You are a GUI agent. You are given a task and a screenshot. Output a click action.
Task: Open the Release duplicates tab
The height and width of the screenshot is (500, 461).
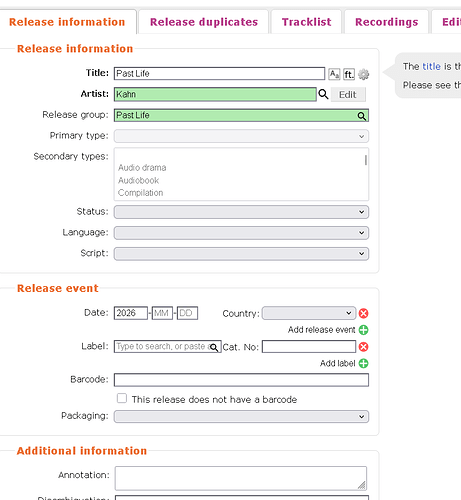(x=204, y=22)
